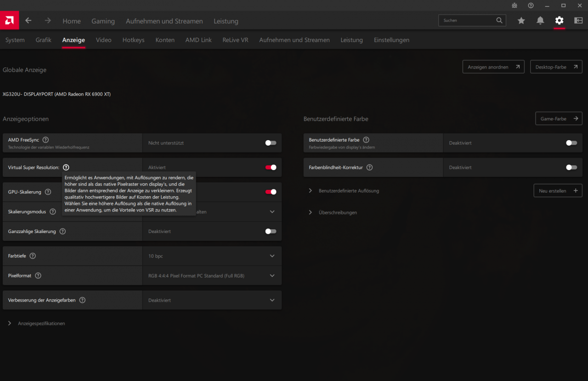Switch to the Hotkeys tab
This screenshot has width=588, height=381.
(x=134, y=40)
